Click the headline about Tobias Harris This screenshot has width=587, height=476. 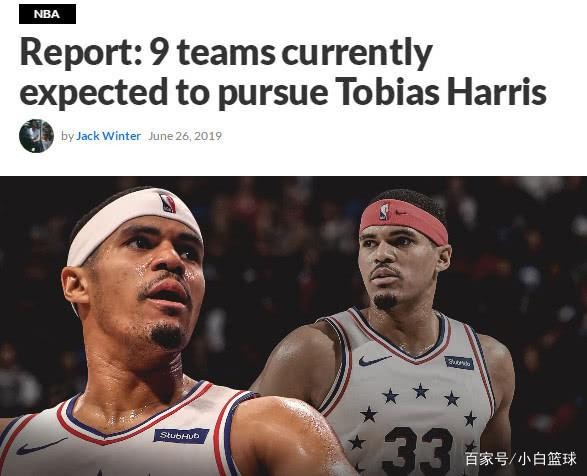[x=283, y=72]
